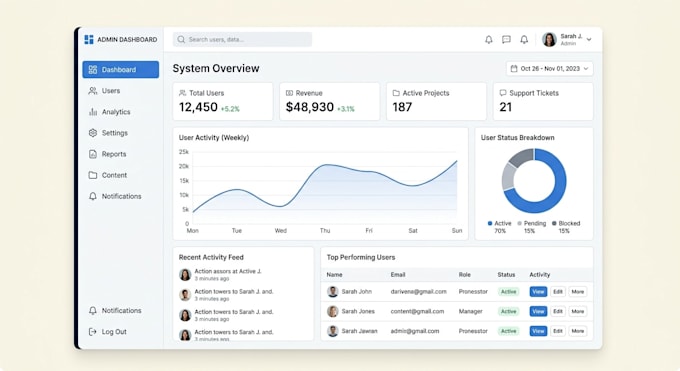Open More options for Sarah John
680x371 pixels.
(578, 292)
